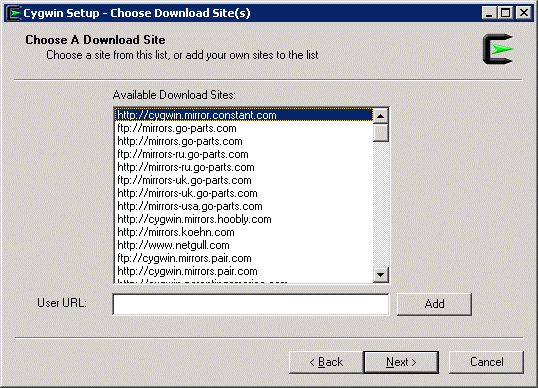
Task: Select http://cygwin.mirrors.pair.com mirror
Action: (244, 272)
